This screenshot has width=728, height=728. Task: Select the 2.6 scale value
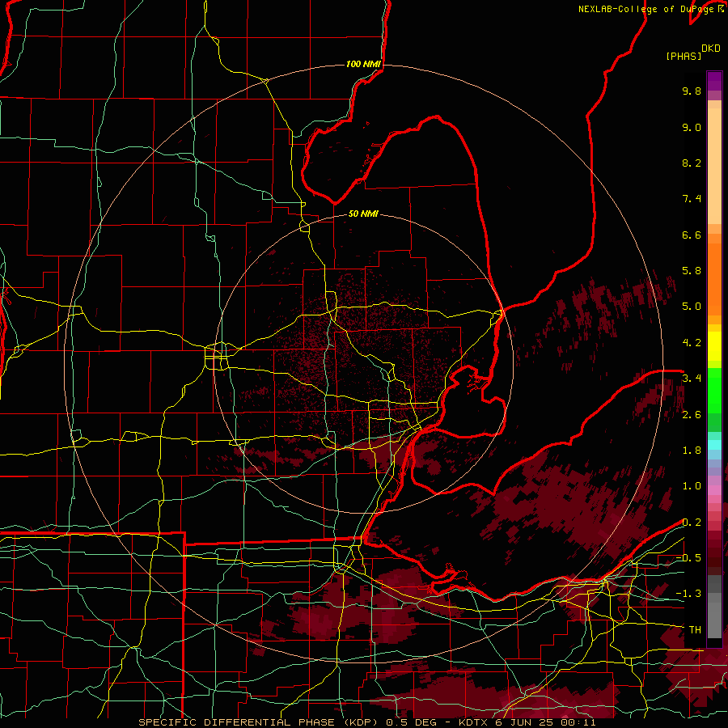point(692,415)
